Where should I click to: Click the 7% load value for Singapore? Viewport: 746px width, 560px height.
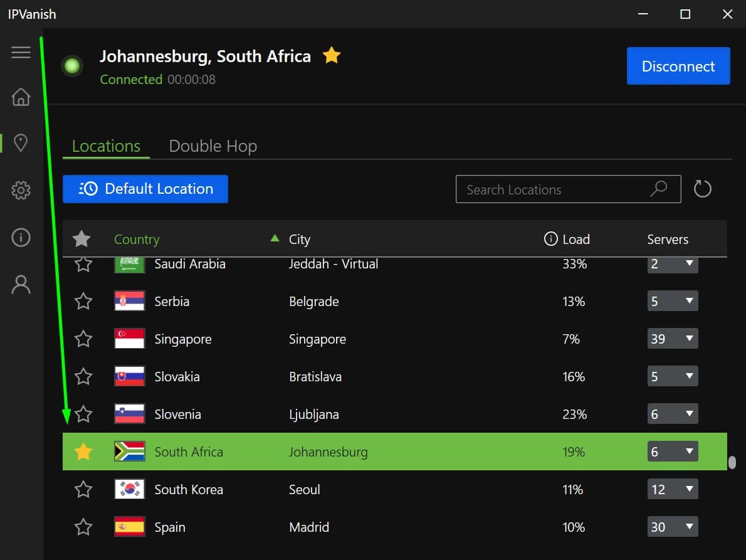pos(571,339)
